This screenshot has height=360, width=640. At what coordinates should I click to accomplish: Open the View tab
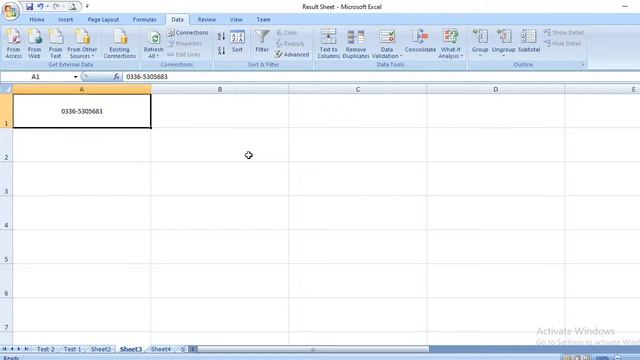click(236, 19)
